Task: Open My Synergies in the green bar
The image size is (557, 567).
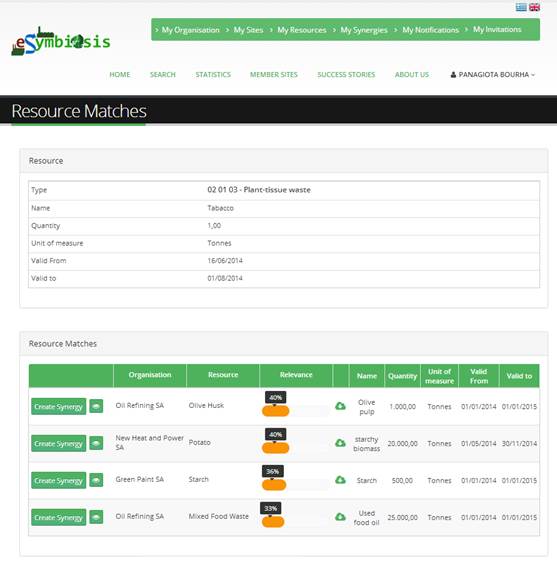Action: click(364, 30)
